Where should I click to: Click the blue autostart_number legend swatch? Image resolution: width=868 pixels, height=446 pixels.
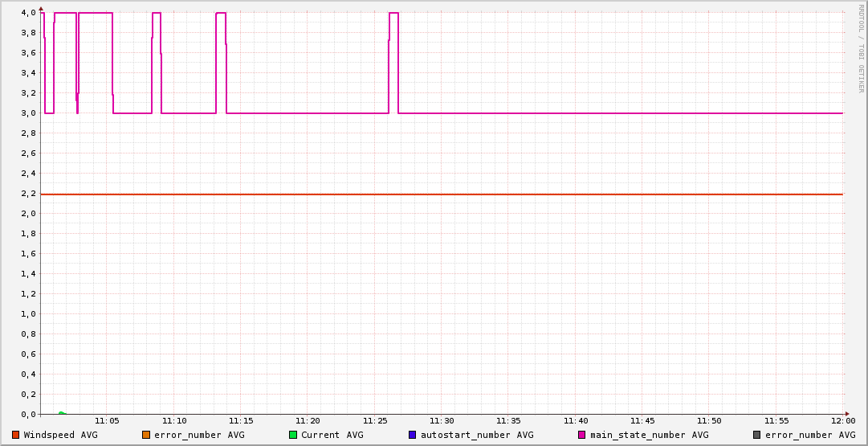click(413, 435)
